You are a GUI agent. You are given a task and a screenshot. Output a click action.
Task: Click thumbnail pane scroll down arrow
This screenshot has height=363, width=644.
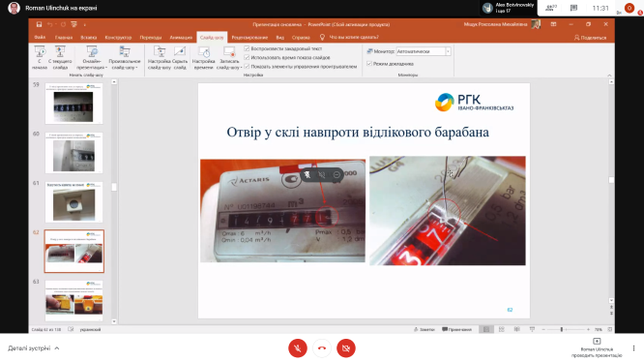coord(114,321)
